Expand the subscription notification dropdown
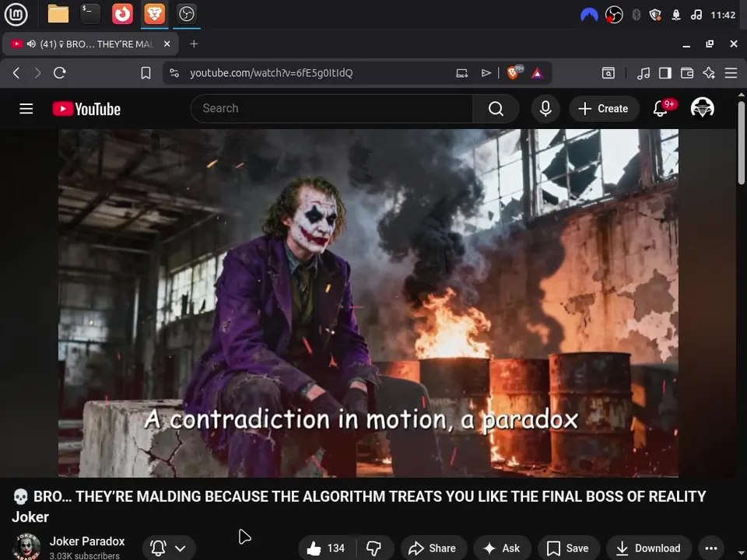The image size is (747, 560). 169,548
